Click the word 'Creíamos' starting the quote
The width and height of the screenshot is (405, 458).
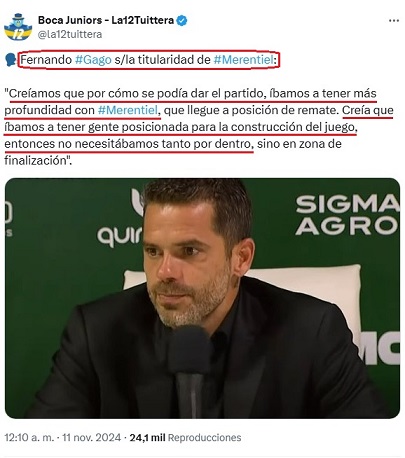point(34,94)
